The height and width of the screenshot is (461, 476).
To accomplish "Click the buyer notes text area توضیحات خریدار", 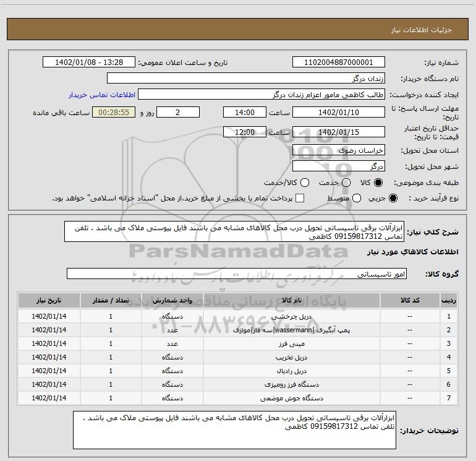I will [234, 430].
